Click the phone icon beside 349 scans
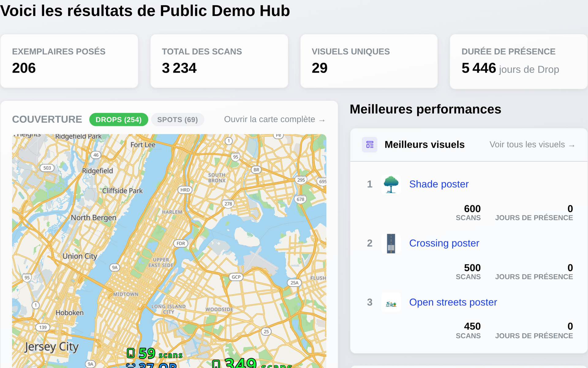This screenshot has height=368, width=588. click(216, 364)
